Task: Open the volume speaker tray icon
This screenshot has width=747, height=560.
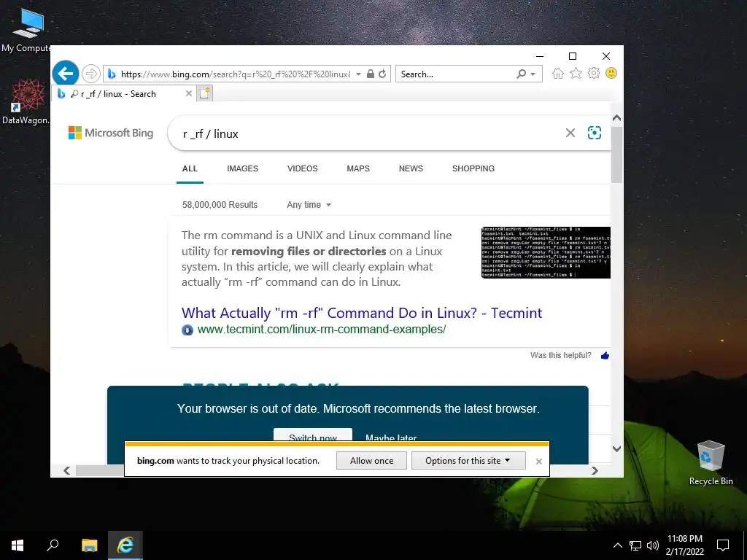Action: click(653, 545)
